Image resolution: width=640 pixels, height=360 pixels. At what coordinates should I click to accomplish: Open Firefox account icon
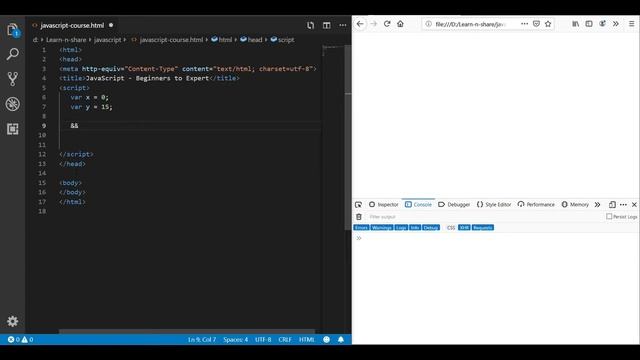point(602,24)
